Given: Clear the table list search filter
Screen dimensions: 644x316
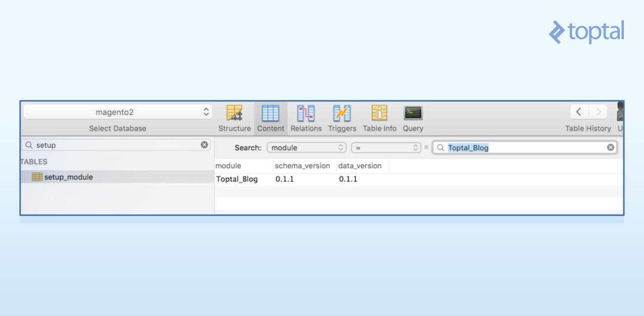Looking at the screenshot, I should [204, 145].
